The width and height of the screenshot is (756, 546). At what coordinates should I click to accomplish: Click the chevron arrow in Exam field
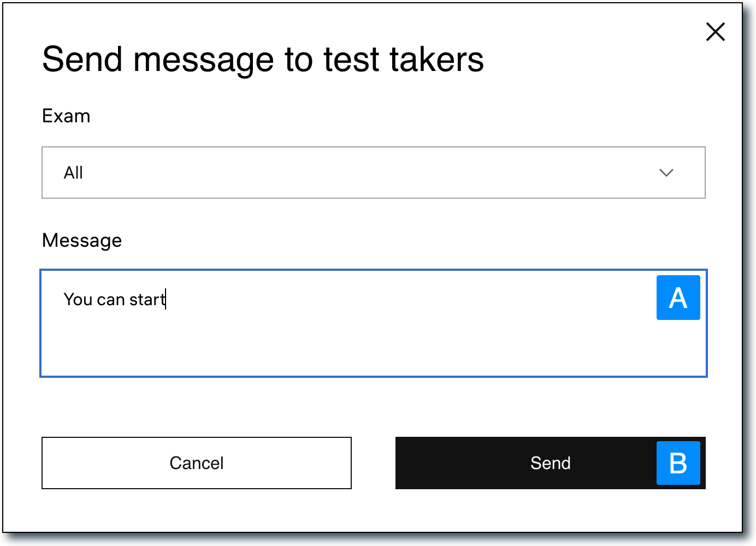point(666,173)
